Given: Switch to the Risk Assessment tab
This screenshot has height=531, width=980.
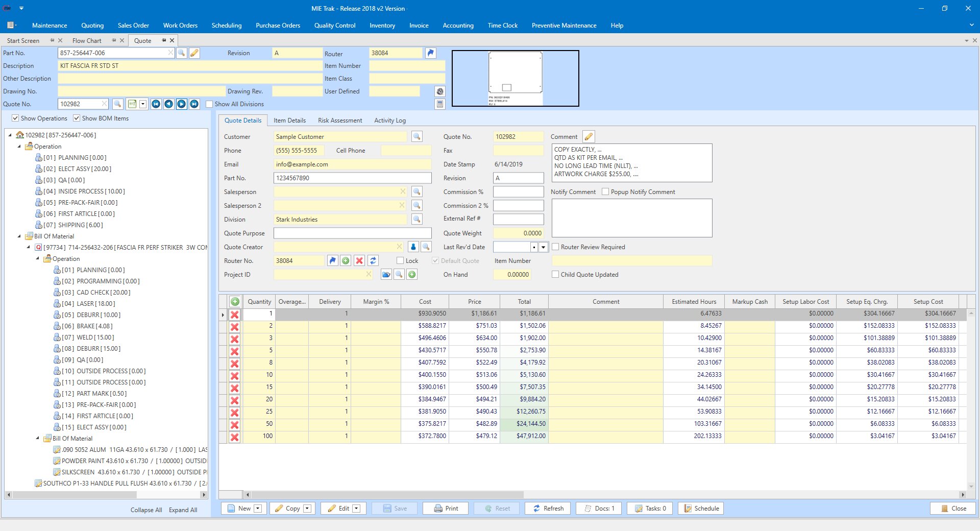Looking at the screenshot, I should (339, 120).
